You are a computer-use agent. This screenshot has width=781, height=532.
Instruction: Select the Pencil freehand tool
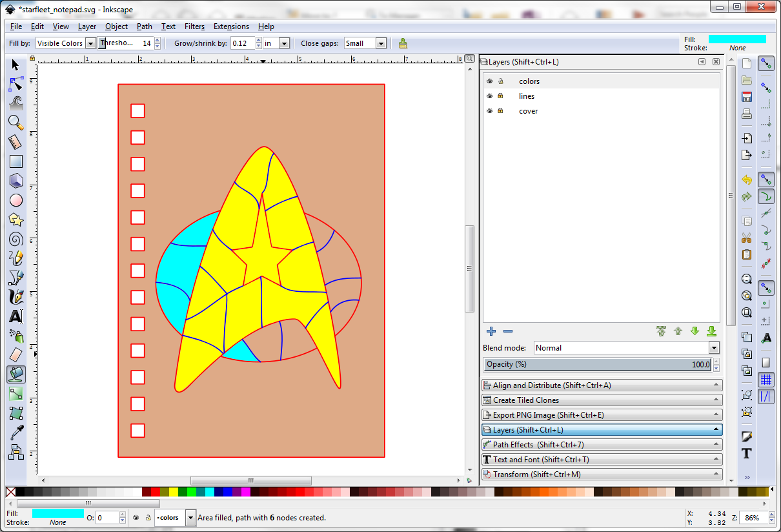point(15,258)
